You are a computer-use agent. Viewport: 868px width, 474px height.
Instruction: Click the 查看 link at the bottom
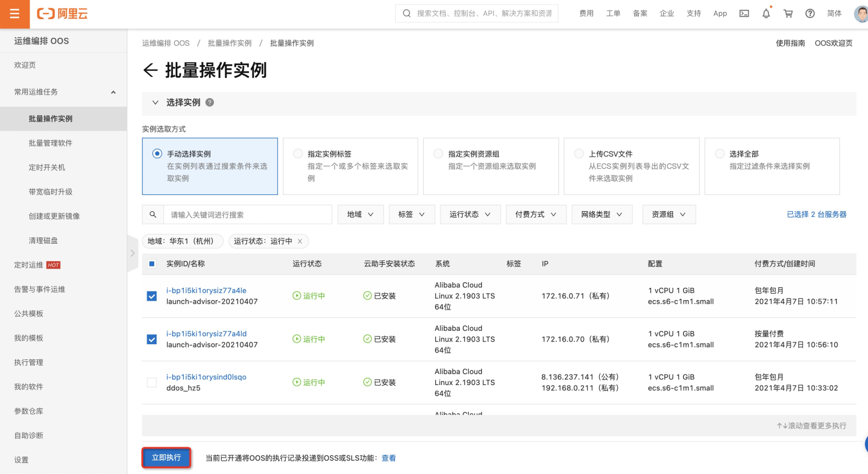pos(389,458)
